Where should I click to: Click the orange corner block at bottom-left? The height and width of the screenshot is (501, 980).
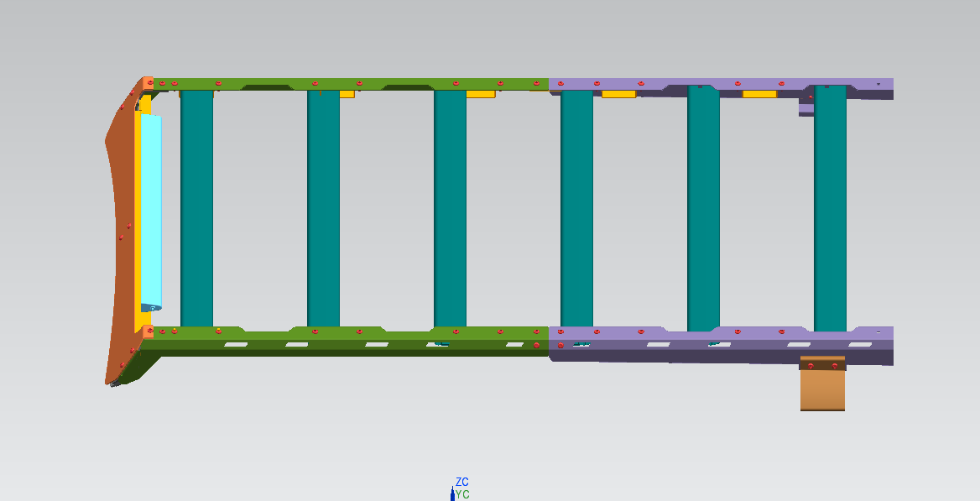coord(149,331)
